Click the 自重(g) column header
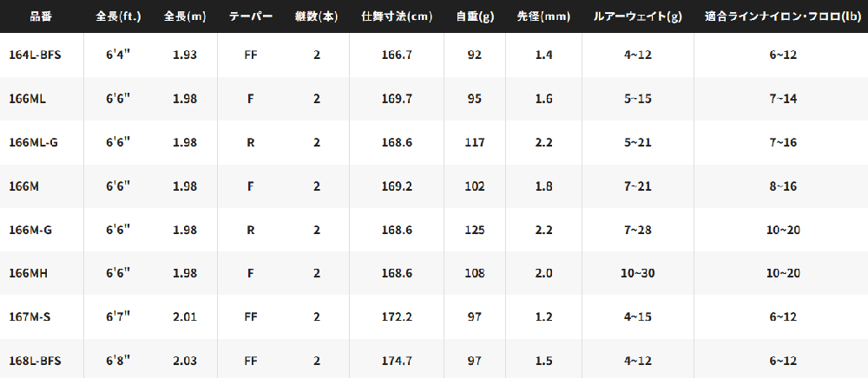 point(475,16)
